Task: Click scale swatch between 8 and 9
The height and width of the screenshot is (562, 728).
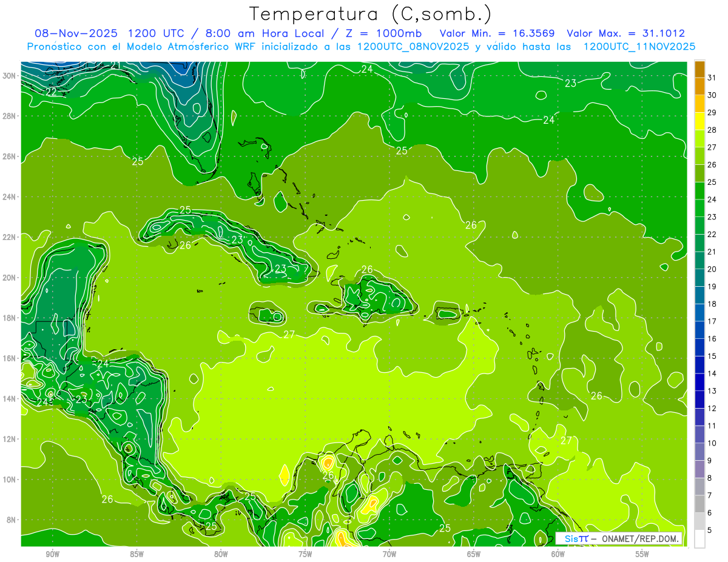Action: point(700,469)
